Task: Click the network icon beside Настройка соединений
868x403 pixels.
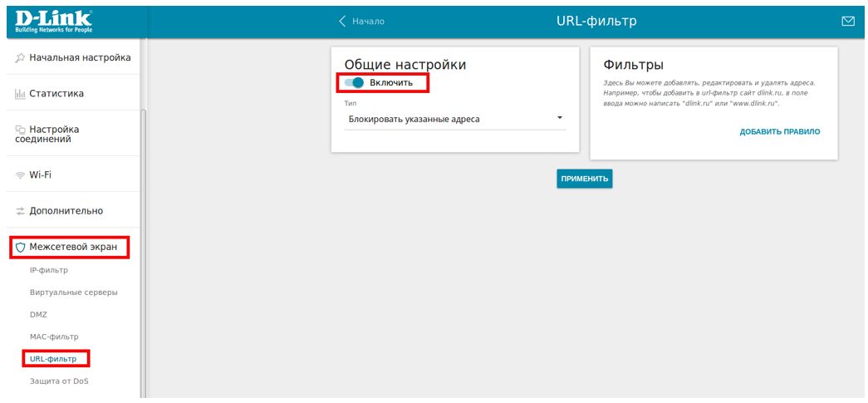Action: (x=20, y=130)
